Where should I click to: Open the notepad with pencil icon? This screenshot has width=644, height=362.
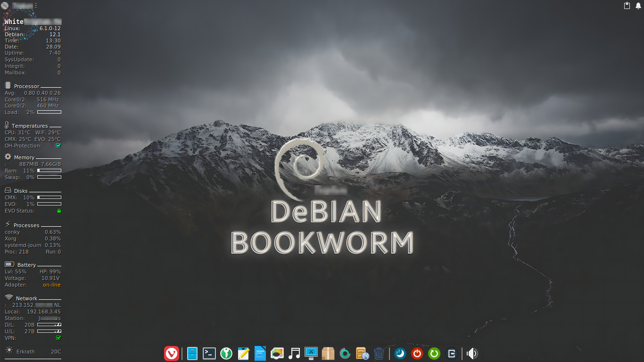pyautogui.click(x=243, y=353)
